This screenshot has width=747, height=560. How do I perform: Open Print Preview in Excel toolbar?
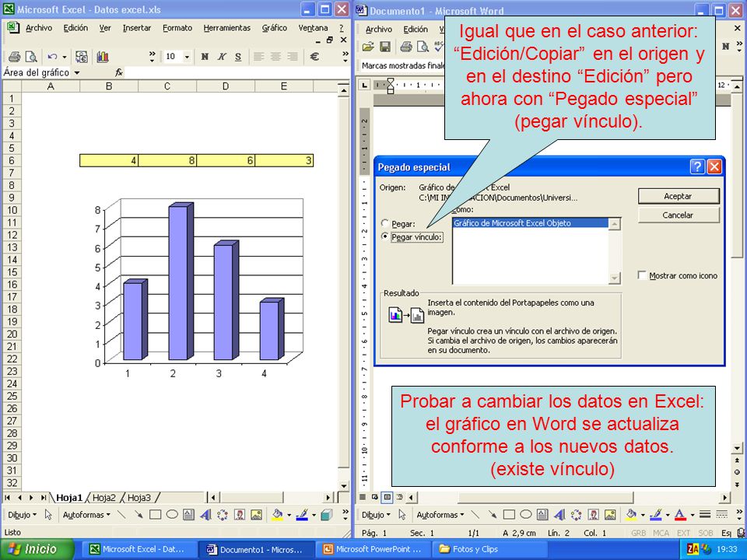(31, 57)
